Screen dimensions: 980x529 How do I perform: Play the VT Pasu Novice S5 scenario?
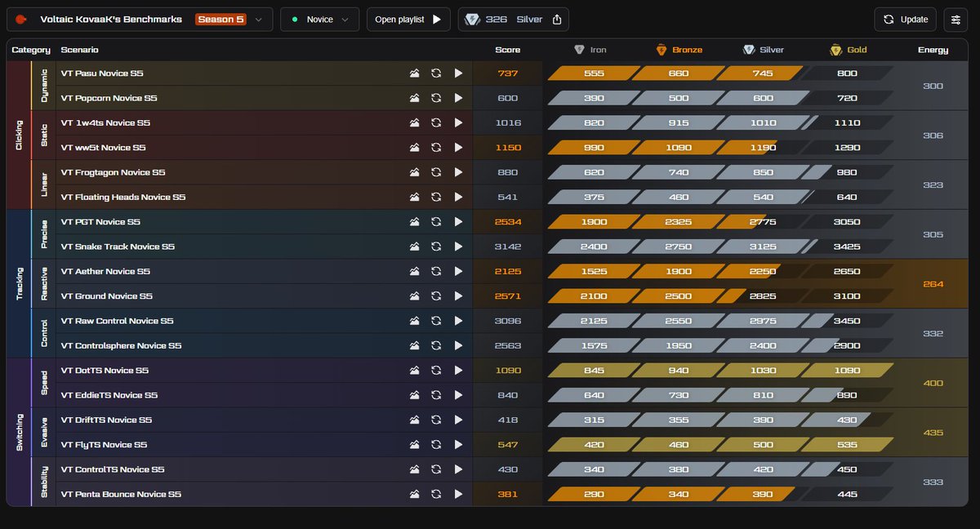[x=458, y=73]
